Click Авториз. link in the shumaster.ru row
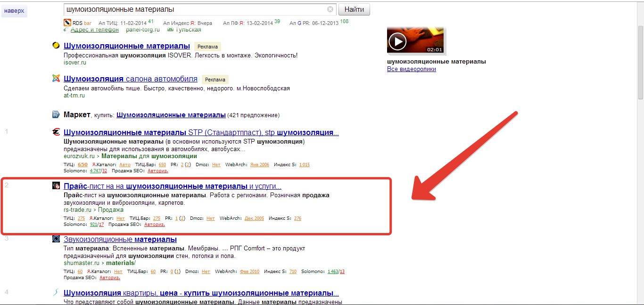 pos(109,278)
